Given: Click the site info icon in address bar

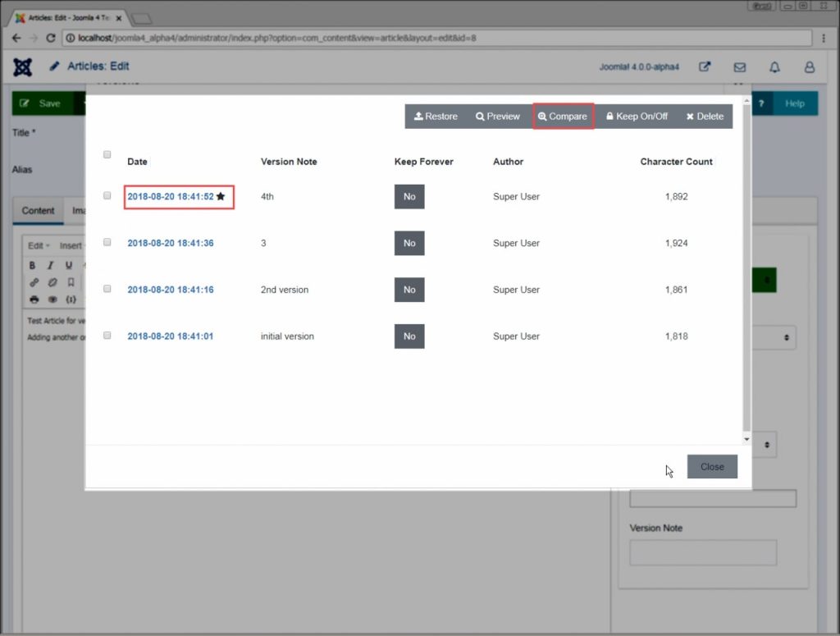Looking at the screenshot, I should [x=70, y=38].
